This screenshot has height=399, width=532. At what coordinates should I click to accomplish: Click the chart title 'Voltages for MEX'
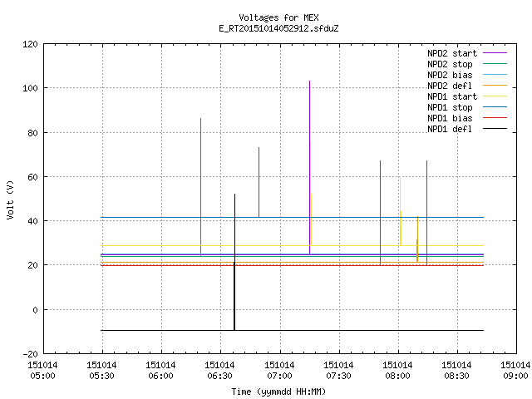278,17
